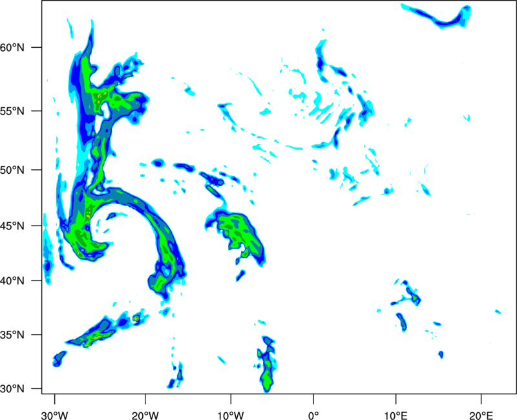The image size is (517, 420).
Task: Click the 30°N latitude label
Action: coord(12,388)
